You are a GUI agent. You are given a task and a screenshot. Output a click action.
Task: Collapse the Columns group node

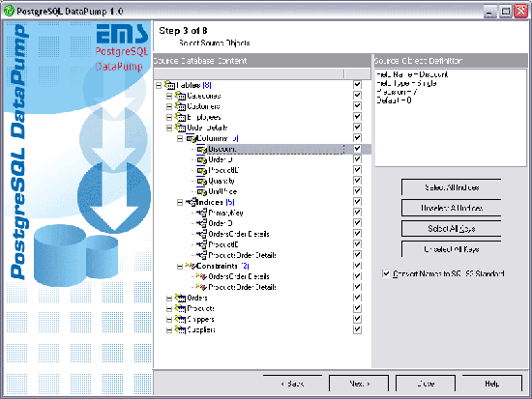coord(180,139)
